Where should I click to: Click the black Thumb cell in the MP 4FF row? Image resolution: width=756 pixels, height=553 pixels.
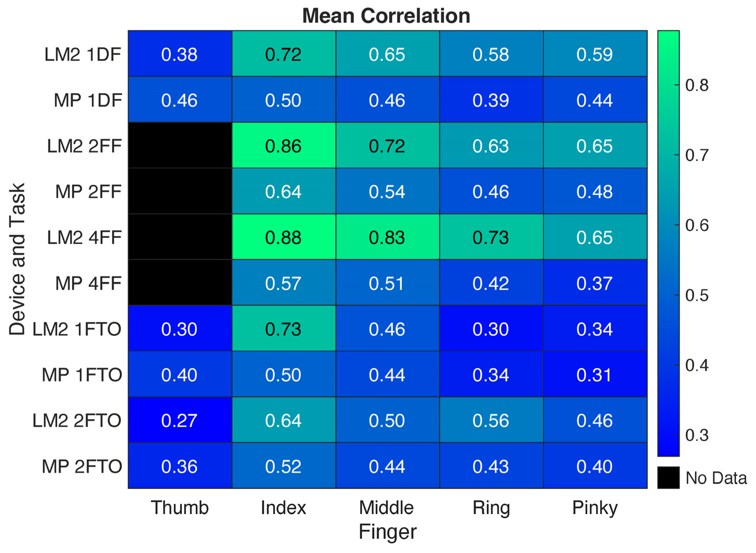[180, 283]
